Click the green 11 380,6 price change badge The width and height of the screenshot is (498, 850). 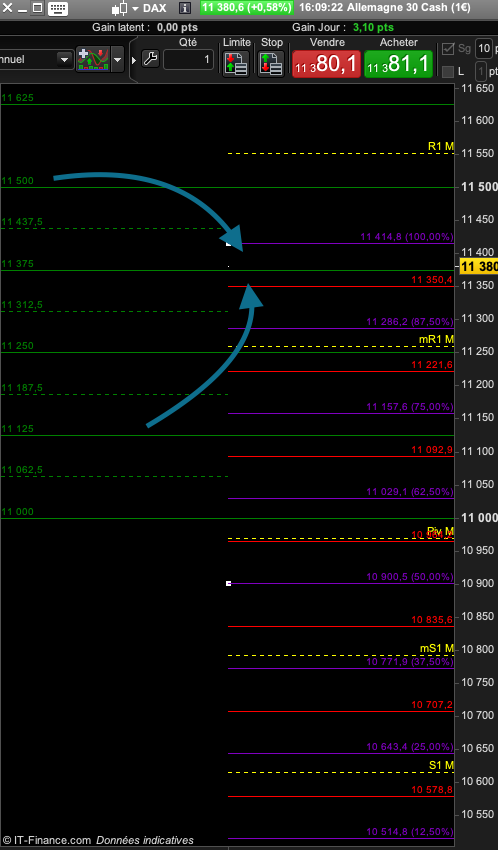pyautogui.click(x=247, y=8)
